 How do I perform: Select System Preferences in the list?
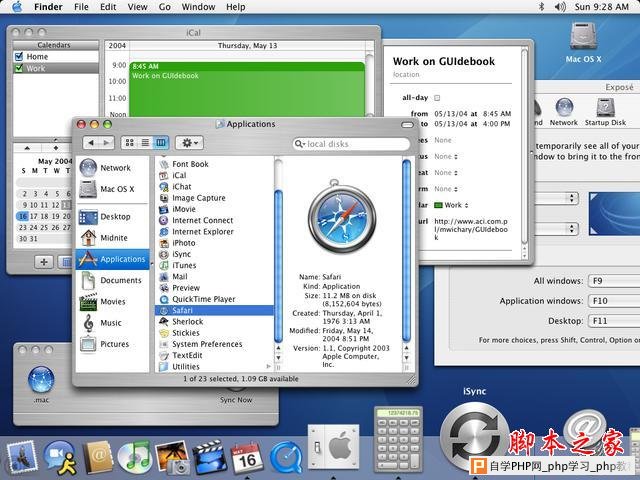207,344
